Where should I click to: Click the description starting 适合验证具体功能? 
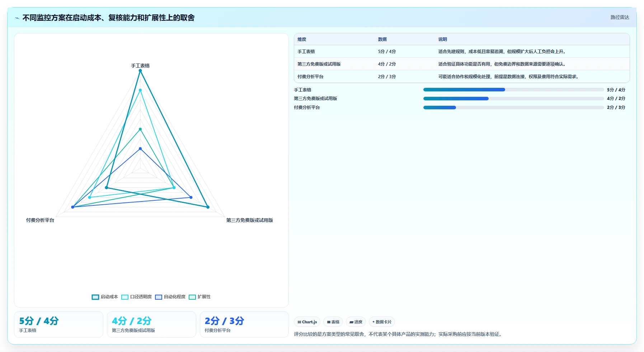click(502, 64)
